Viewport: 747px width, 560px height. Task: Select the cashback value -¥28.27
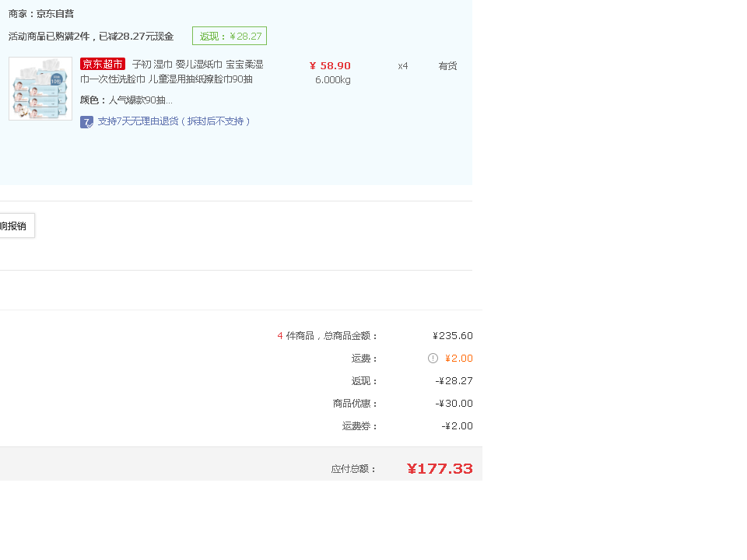(454, 381)
